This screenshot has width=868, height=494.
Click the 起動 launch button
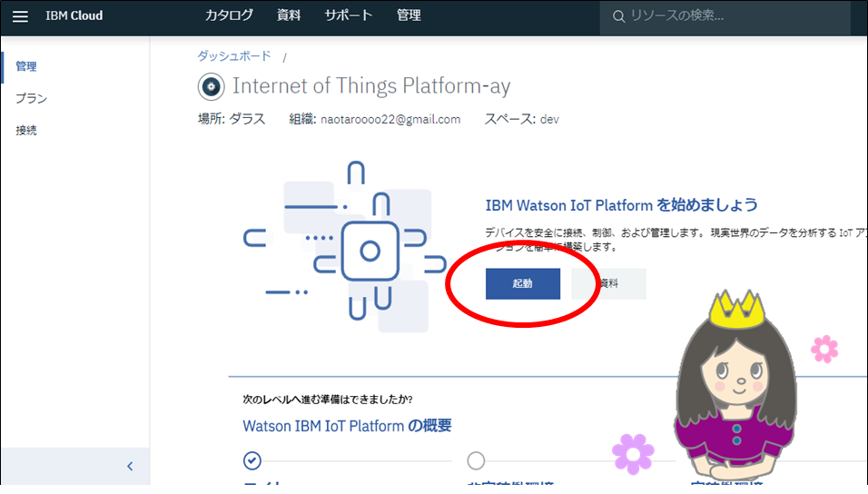click(x=523, y=283)
